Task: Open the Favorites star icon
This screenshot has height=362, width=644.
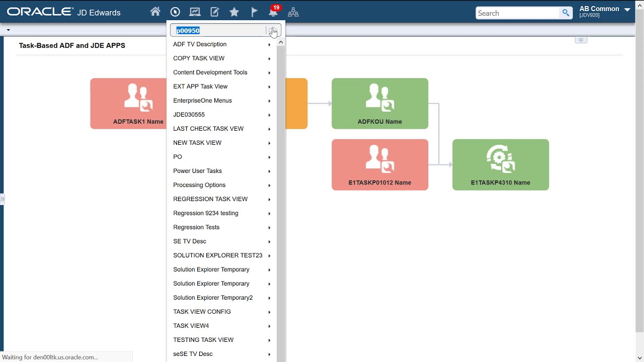Action: click(x=234, y=12)
